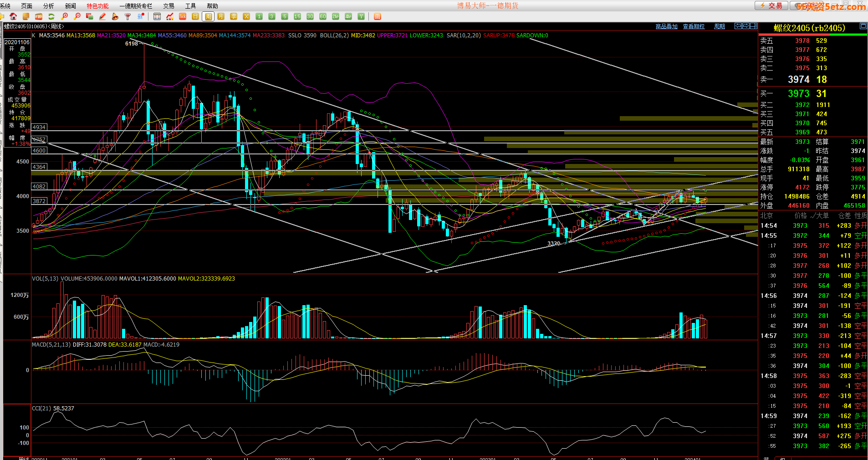Image resolution: width=868 pixels, height=460 pixels.
Task: Click the 4364 price line label
Action: click(39, 167)
